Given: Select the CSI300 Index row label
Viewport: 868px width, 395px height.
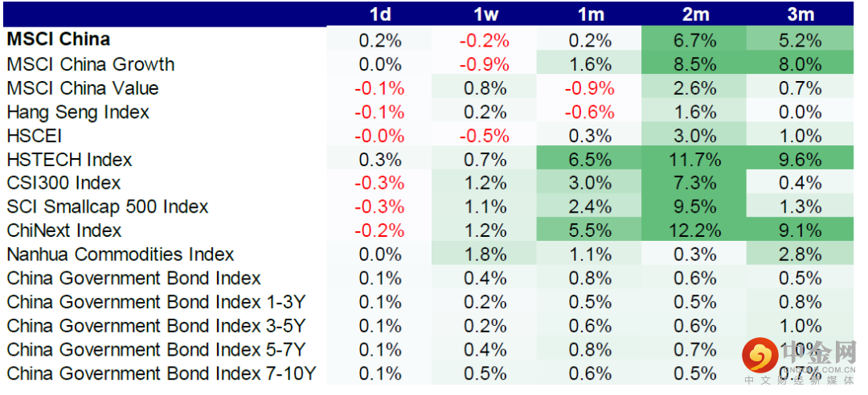Looking at the screenshot, I should click(63, 183).
